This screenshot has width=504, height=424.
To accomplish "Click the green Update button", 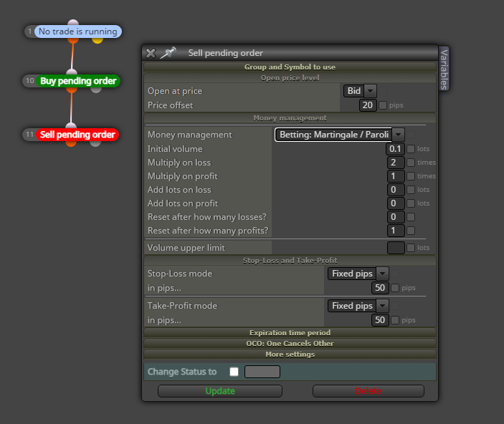I will [x=220, y=391].
